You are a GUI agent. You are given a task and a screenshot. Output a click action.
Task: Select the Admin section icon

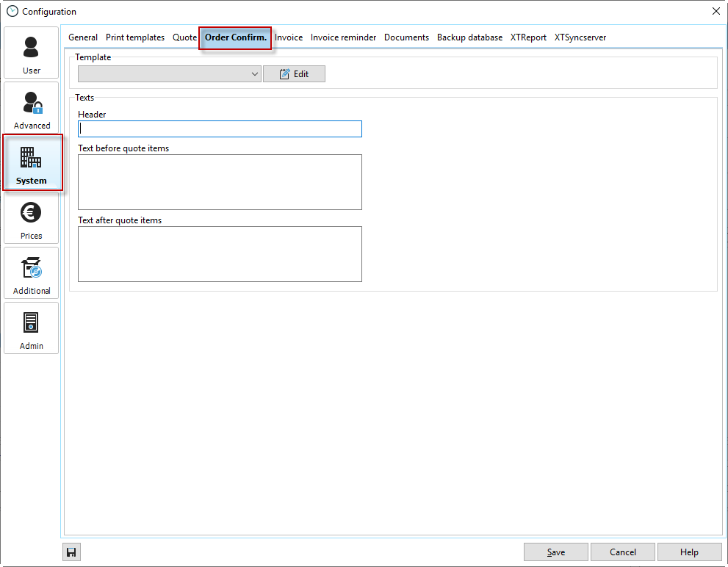tap(31, 328)
